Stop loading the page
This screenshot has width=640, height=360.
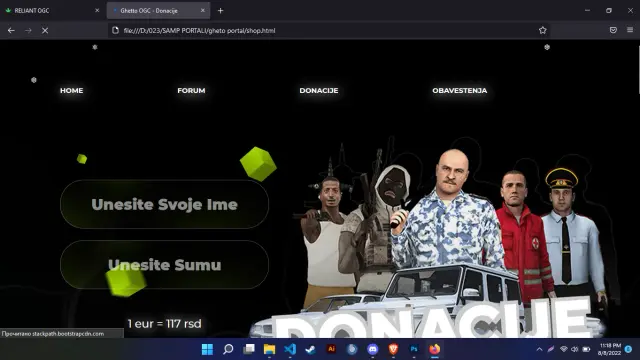pyautogui.click(x=45, y=30)
